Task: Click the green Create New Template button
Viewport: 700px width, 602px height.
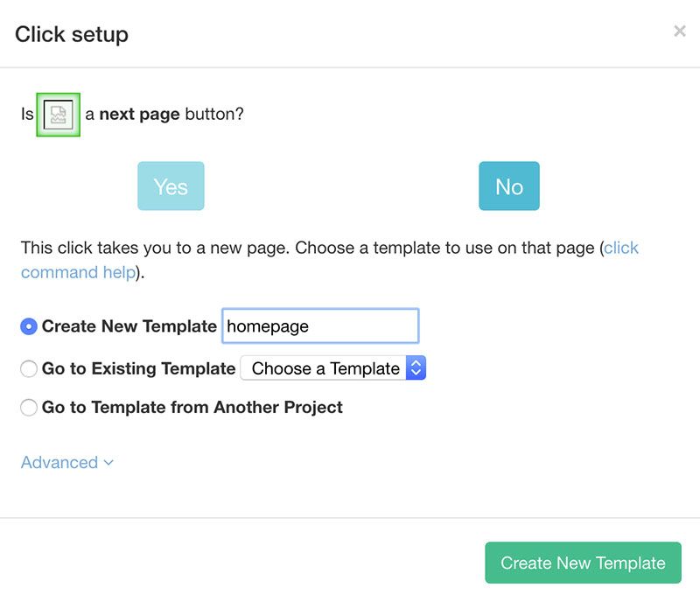Action: coord(583,563)
